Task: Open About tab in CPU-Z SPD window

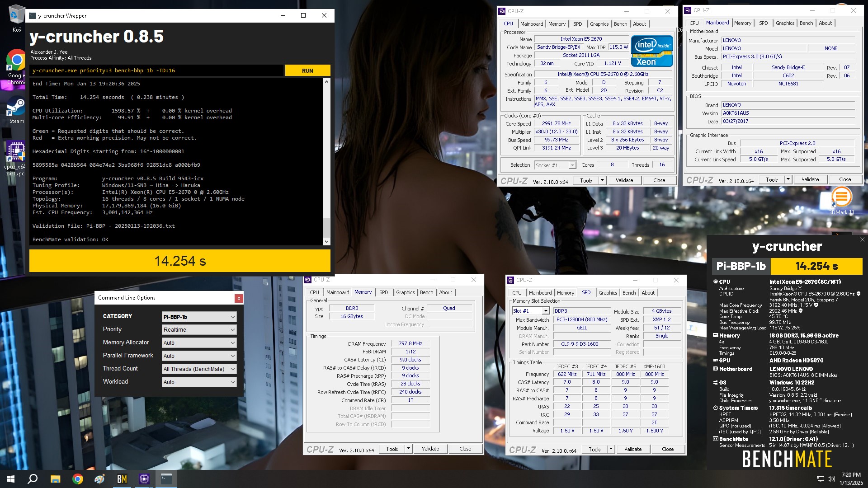Action: tap(648, 293)
